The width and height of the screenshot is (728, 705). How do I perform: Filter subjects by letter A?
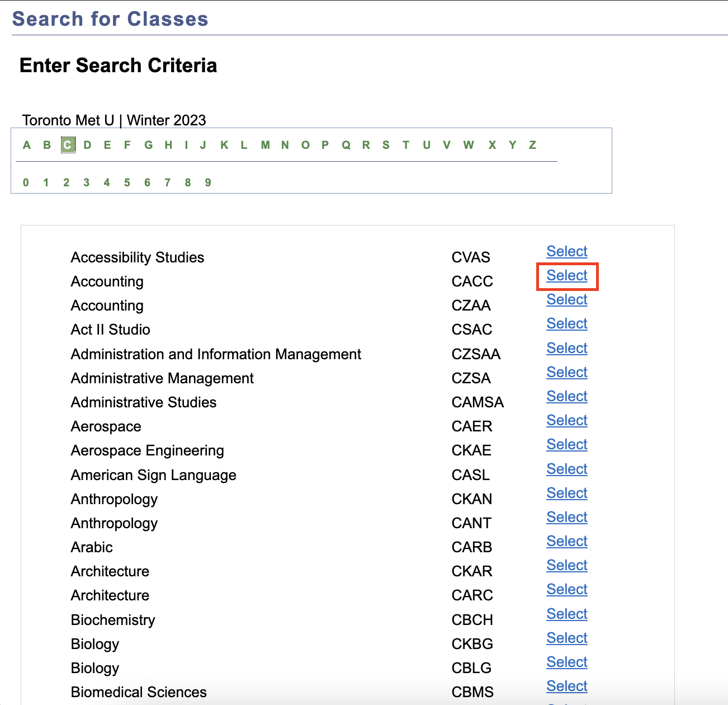coord(26,145)
